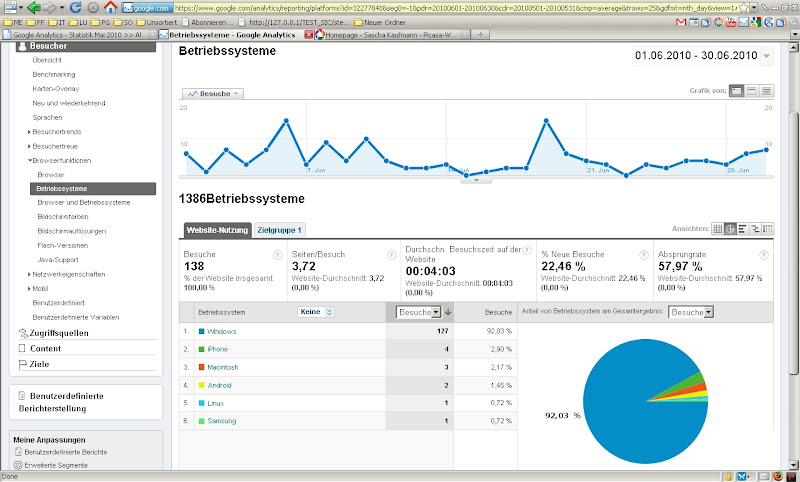The height and width of the screenshot is (482, 800).
Task: Open Linux operating system link
Action: click(x=216, y=403)
